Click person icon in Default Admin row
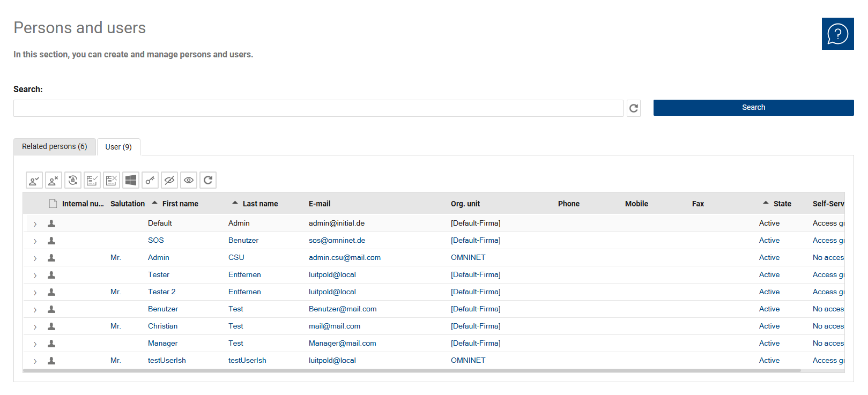Screen dimensions: 868x395 (x=51, y=223)
